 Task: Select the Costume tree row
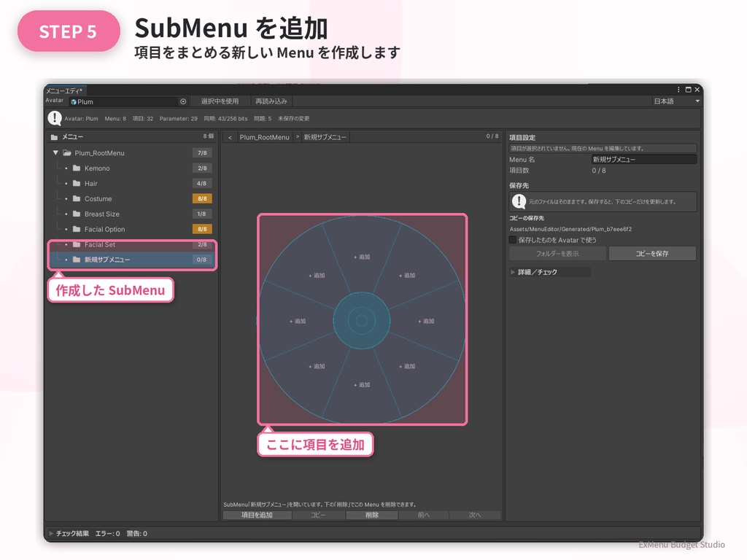tap(132, 198)
